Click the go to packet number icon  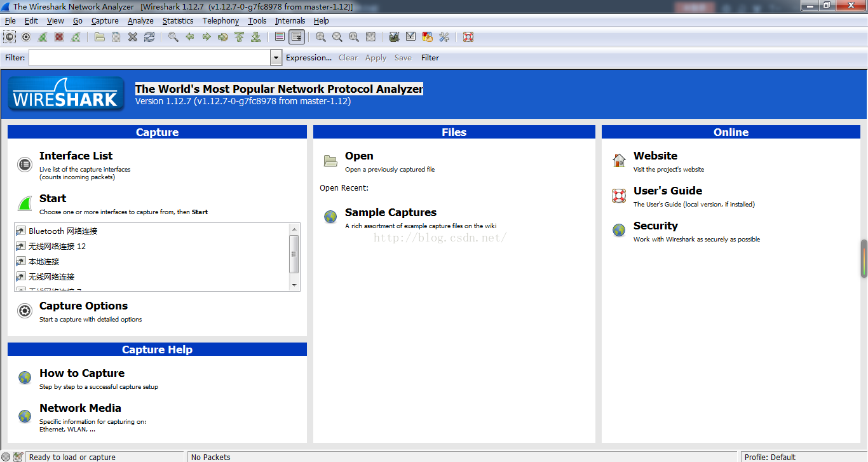(x=223, y=37)
